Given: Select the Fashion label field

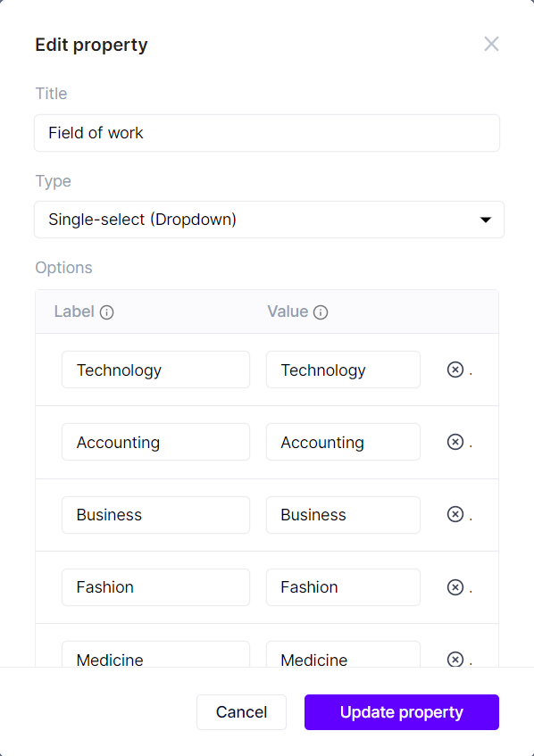Looking at the screenshot, I should [x=155, y=587].
